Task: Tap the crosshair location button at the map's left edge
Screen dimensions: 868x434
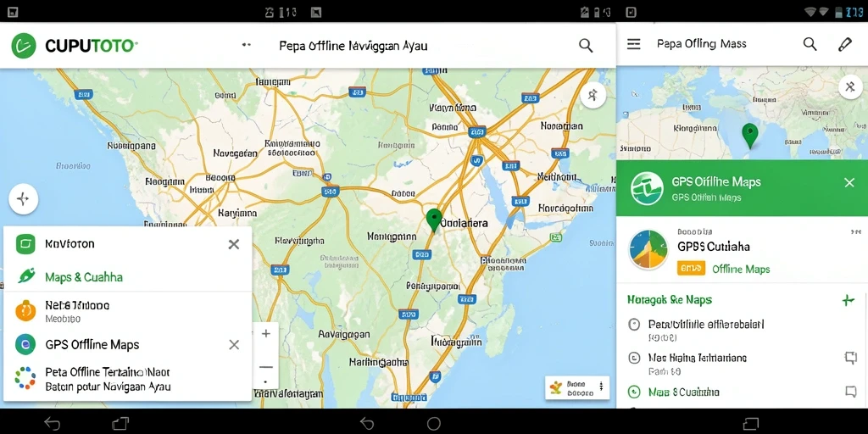Action: tap(23, 199)
